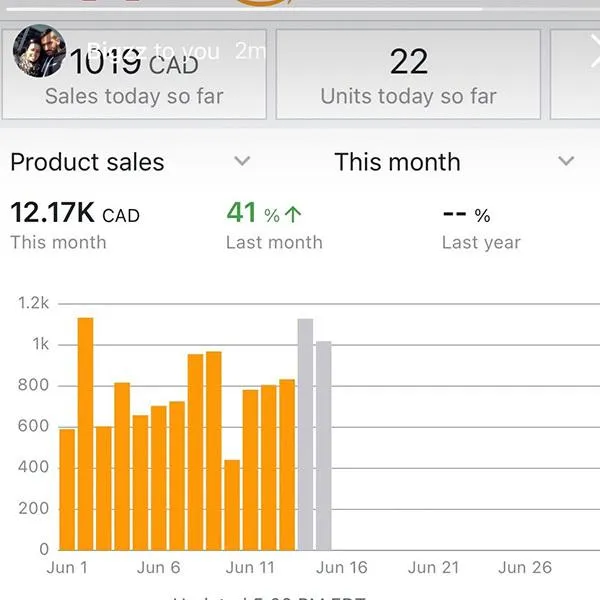Select the tallest orange bar for Jun 2

click(x=85, y=434)
